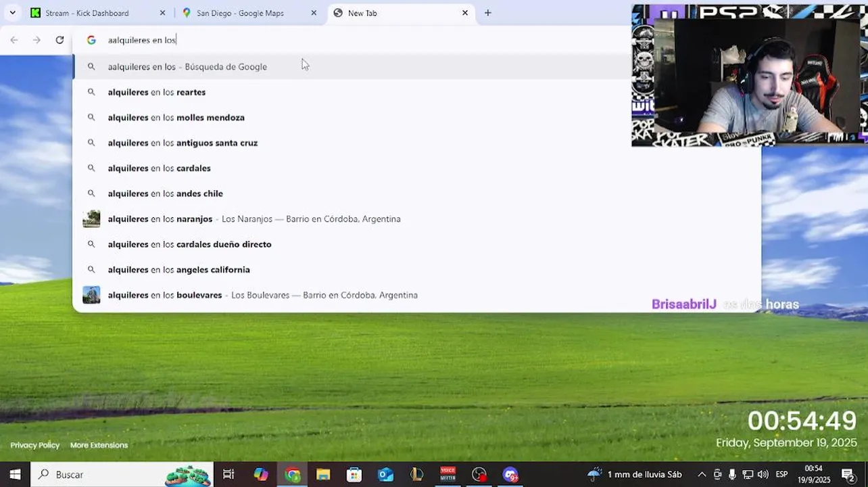Select the New Tab browser tab
Image resolution: width=868 pixels, height=487 pixels.
[x=402, y=13]
